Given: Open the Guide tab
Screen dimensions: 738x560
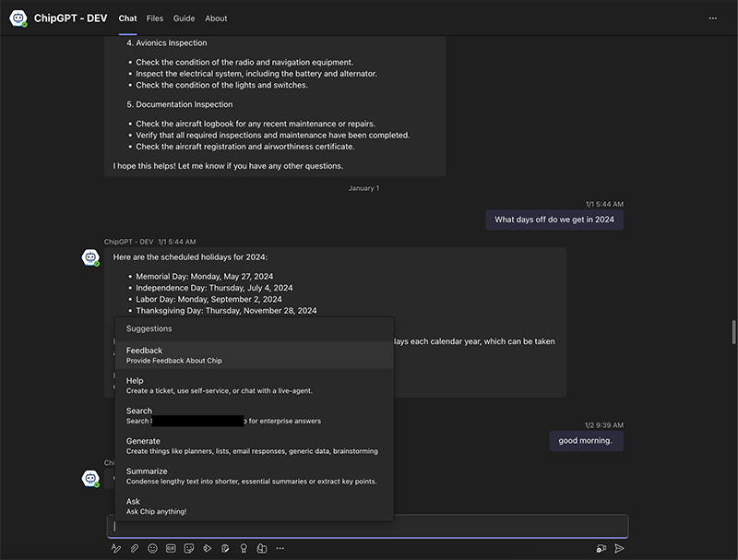Looking at the screenshot, I should pyautogui.click(x=184, y=18).
